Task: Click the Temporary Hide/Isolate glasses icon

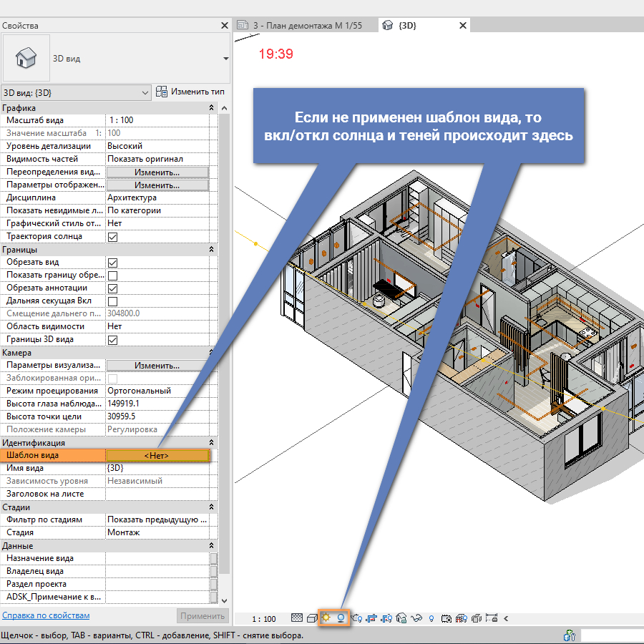Action: tap(416, 618)
